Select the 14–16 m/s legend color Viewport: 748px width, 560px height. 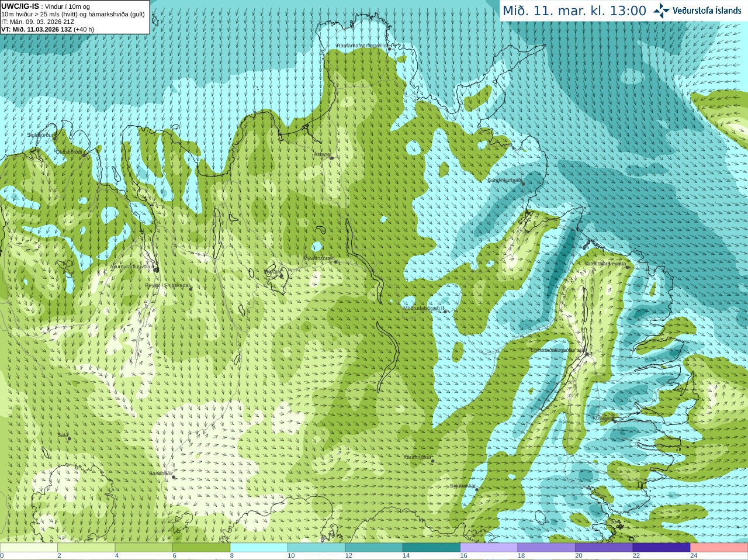click(x=431, y=548)
